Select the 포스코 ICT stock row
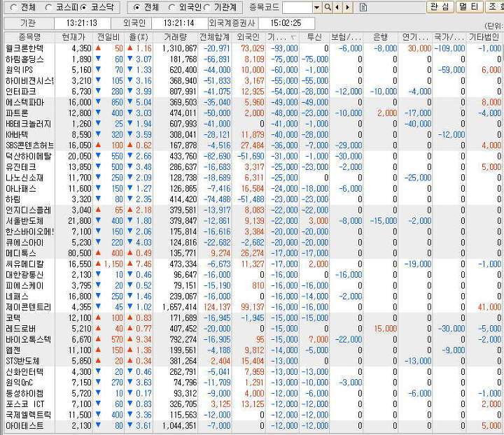The width and height of the screenshot is (504, 435). [253, 404]
